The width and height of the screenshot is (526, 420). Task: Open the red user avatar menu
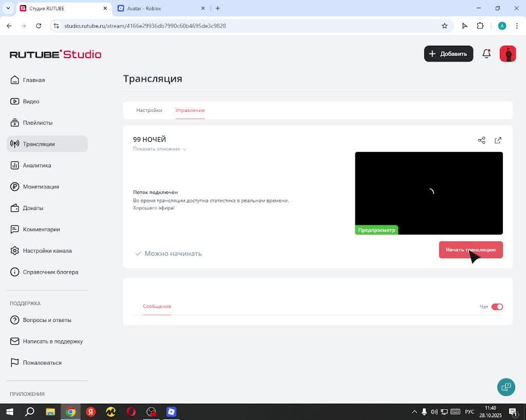(508, 53)
